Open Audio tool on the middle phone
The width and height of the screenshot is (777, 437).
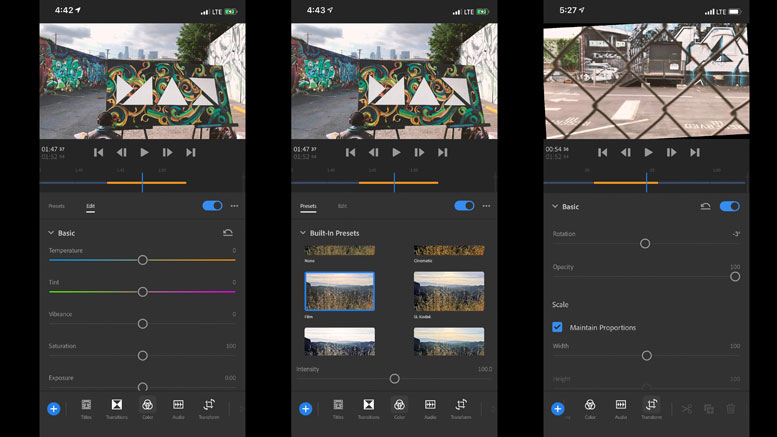430,409
